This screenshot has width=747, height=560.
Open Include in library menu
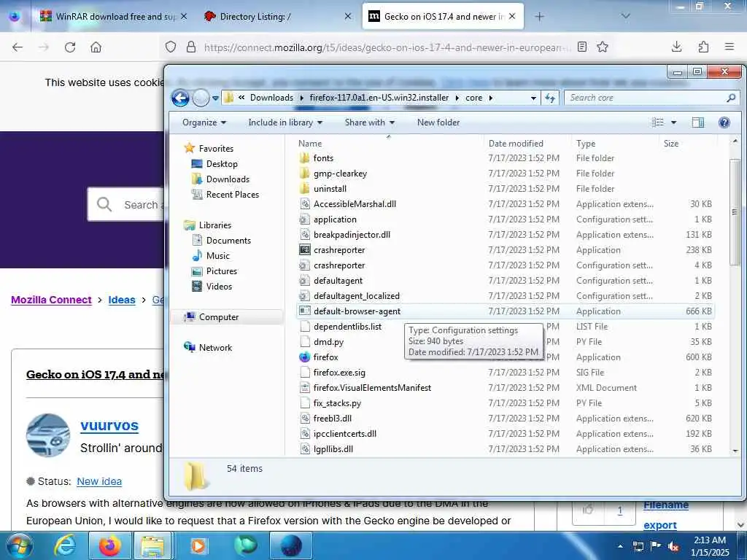click(285, 122)
